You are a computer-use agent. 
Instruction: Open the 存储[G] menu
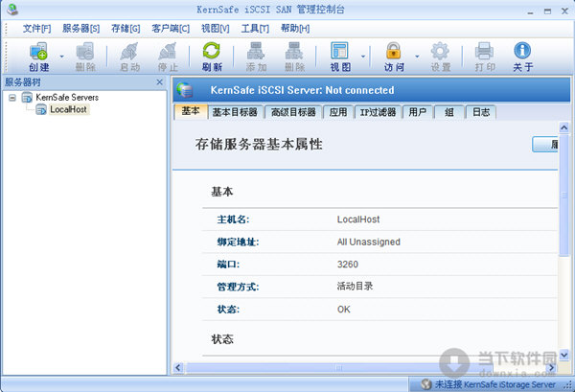pyautogui.click(x=126, y=28)
